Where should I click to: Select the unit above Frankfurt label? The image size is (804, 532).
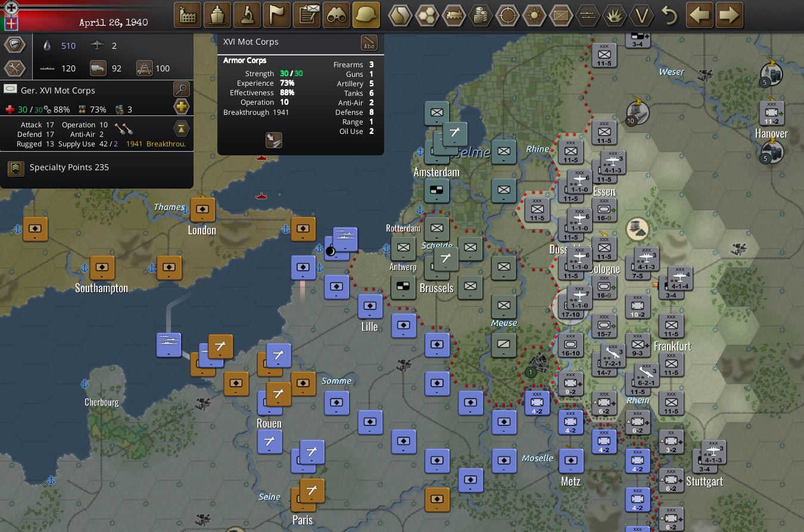click(671, 326)
